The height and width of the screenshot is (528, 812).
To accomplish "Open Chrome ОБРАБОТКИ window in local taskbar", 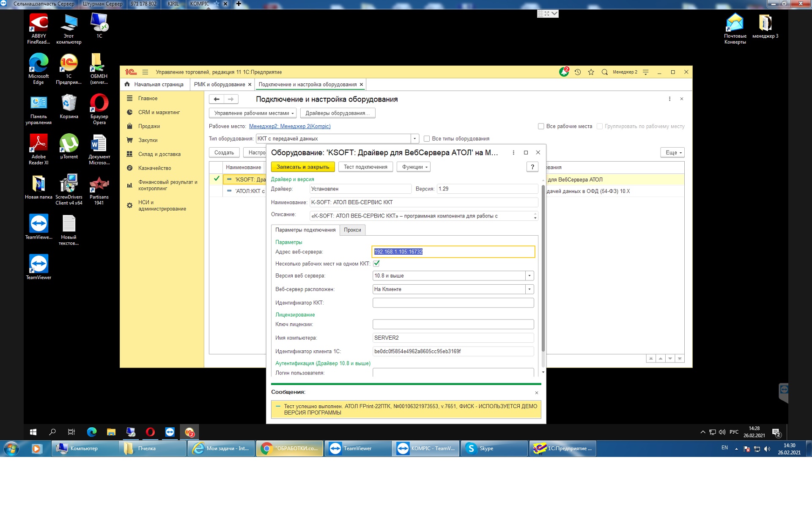I will tap(290, 448).
